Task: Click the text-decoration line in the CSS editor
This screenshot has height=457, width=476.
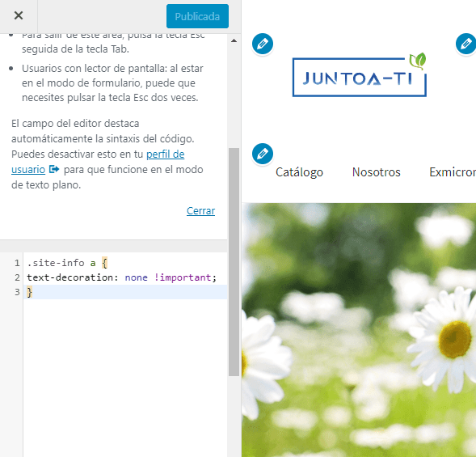Action: click(x=121, y=277)
